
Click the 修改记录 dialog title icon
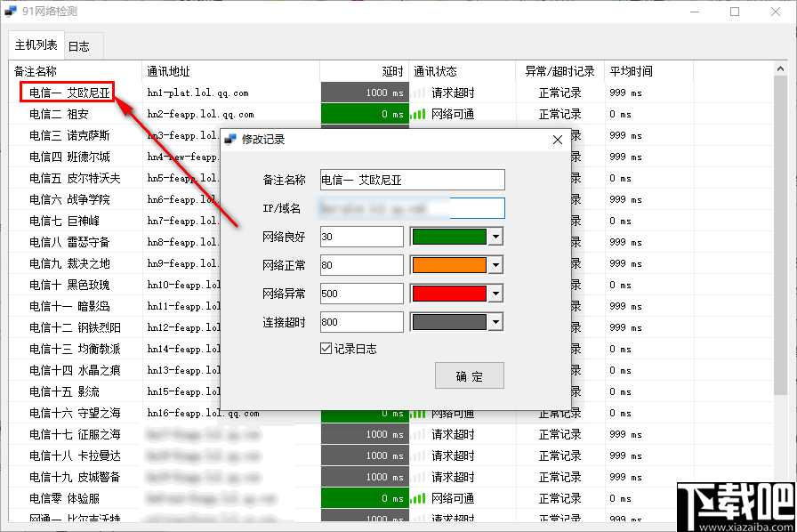229,140
